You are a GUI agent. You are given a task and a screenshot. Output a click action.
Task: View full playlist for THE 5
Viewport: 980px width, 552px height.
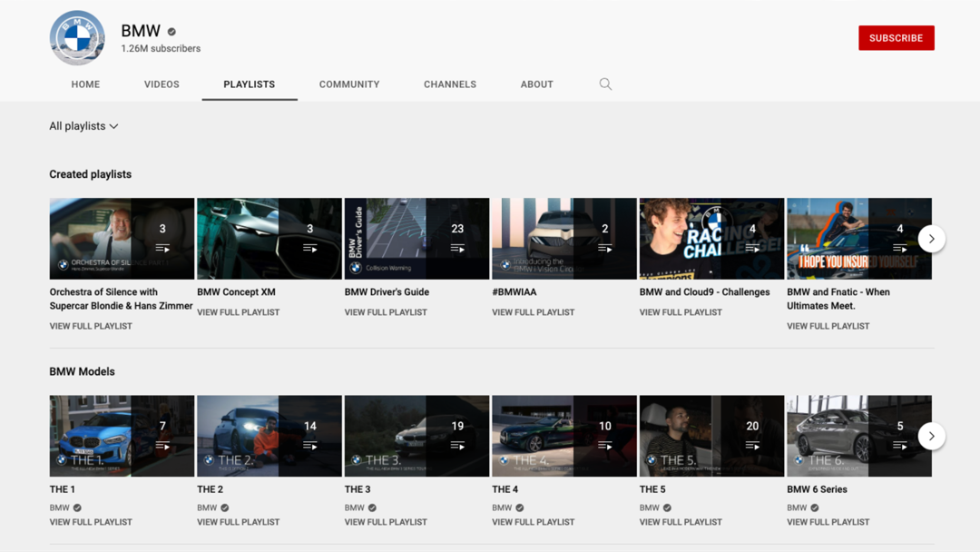pos(681,522)
